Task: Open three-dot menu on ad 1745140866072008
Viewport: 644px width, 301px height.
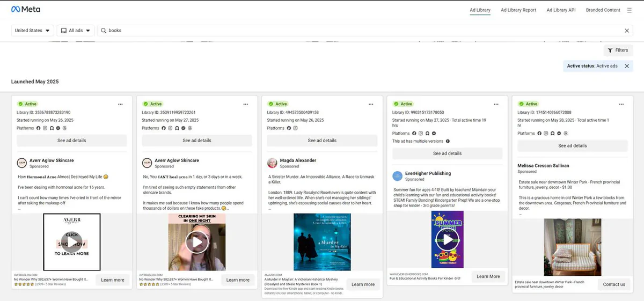Action: [621, 104]
